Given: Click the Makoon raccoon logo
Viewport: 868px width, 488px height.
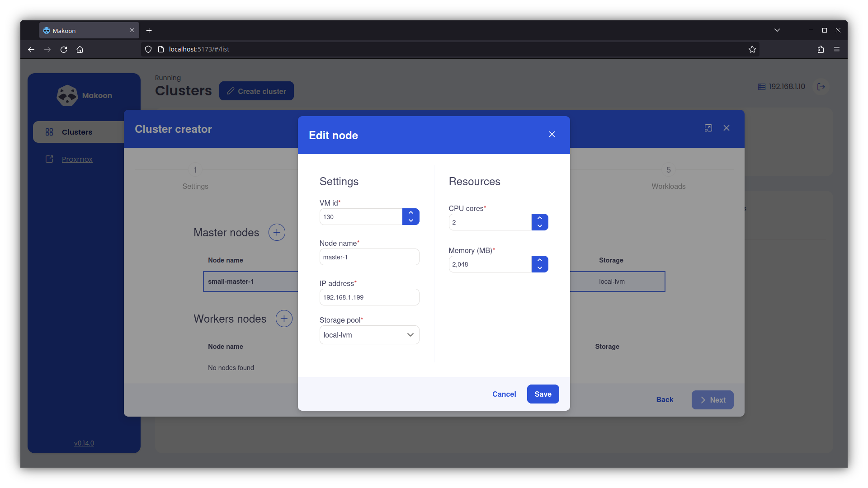Looking at the screenshot, I should pos(67,95).
